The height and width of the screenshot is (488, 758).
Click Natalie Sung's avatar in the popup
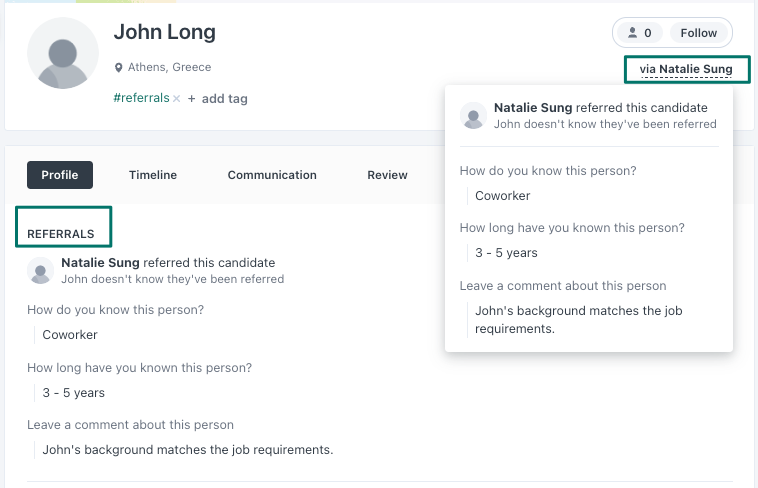point(473,115)
